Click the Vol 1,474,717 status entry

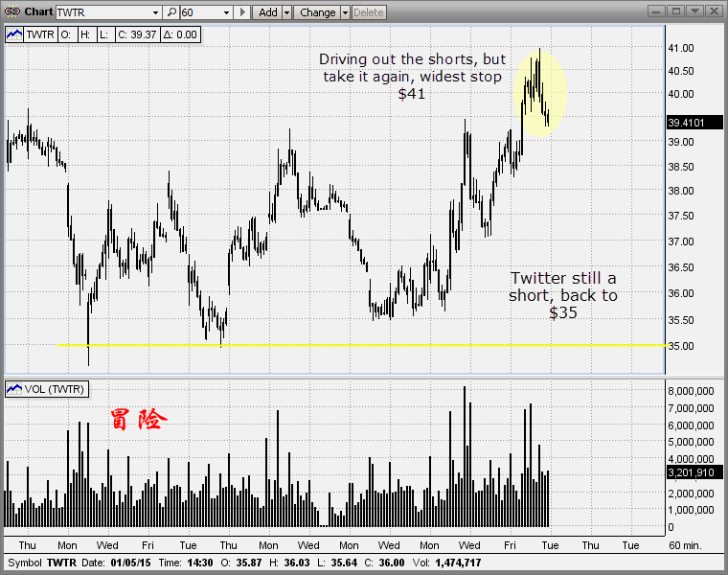[x=447, y=563]
